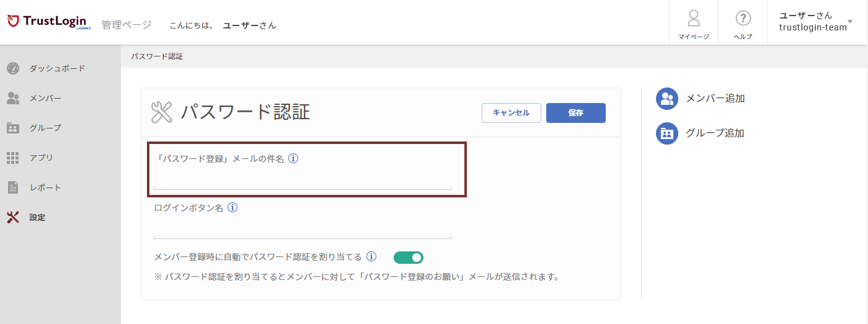Image resolution: width=868 pixels, height=324 pixels.
Task: Click info icon beside auto-assign password setting
Action: [371, 256]
